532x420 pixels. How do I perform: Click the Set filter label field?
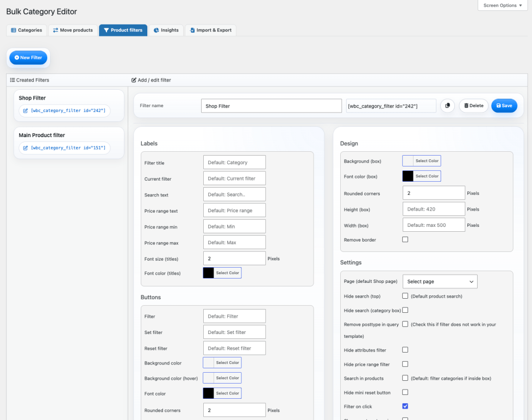pyautogui.click(x=234, y=332)
